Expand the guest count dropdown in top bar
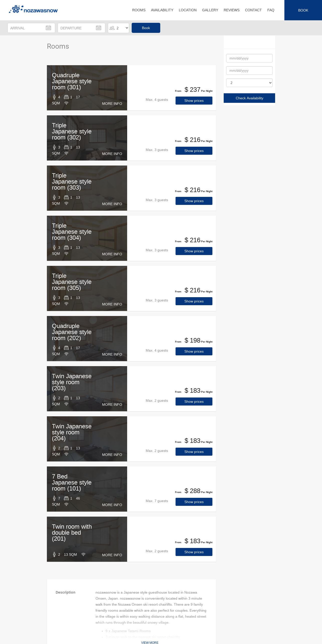Viewport: 322px width, 644px height. click(x=118, y=28)
